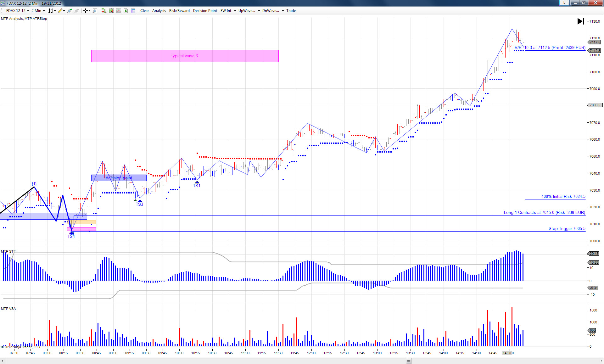Image resolution: width=604 pixels, height=364 pixels.
Task: Restore down the chart window
Action: 583,3
